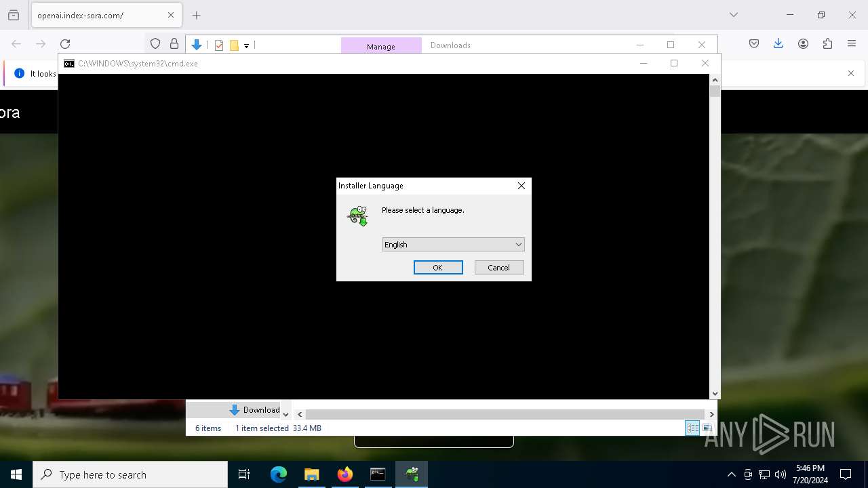The image size is (868, 488).
Task: Click Firefox account icon
Action: click(x=803, y=44)
